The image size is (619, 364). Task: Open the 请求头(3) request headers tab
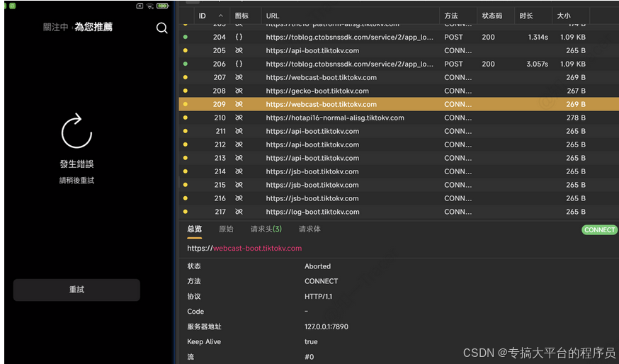pos(266,229)
